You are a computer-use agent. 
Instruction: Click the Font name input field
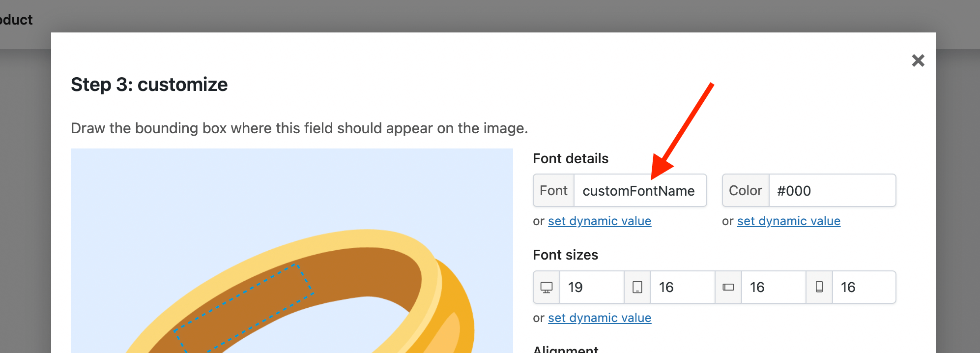click(640, 190)
